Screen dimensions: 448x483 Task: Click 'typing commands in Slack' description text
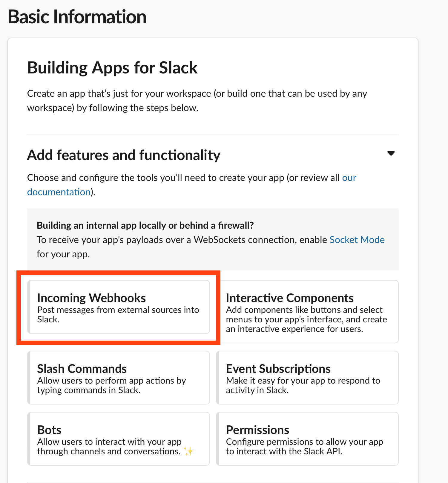click(x=89, y=390)
